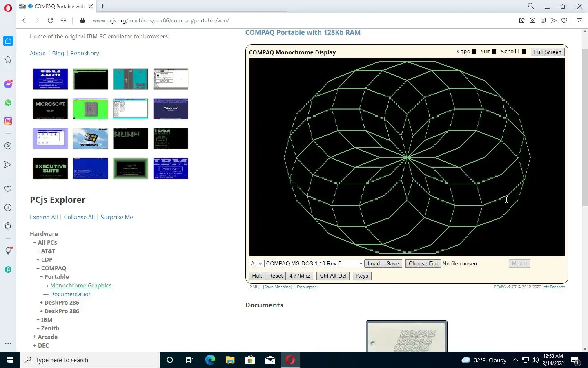
Task: Select the COMPAQ Portable browser tab
Action: coord(56,6)
